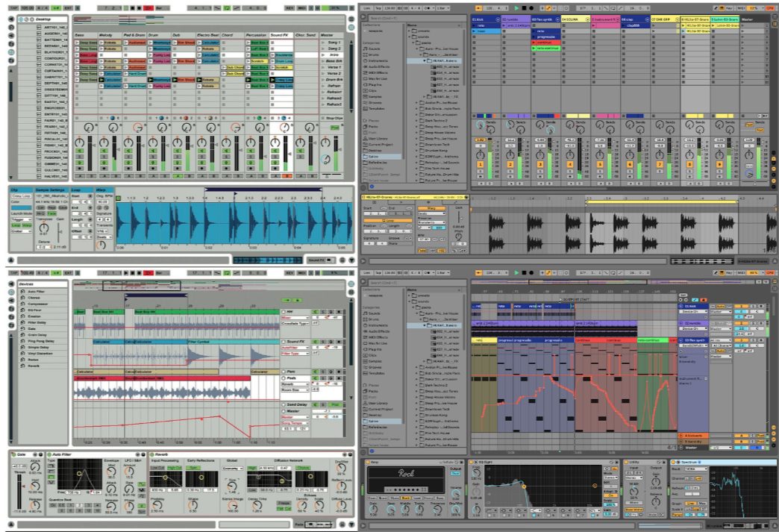Screen dimensions: 779x532
Task: Click the Gate device icon in Devices list
Action: (x=23, y=328)
